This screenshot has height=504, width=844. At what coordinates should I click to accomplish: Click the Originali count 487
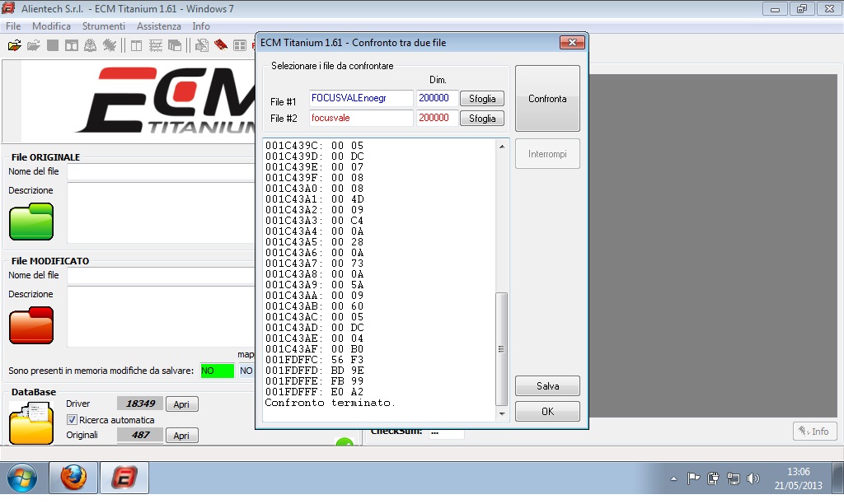pyautogui.click(x=140, y=435)
